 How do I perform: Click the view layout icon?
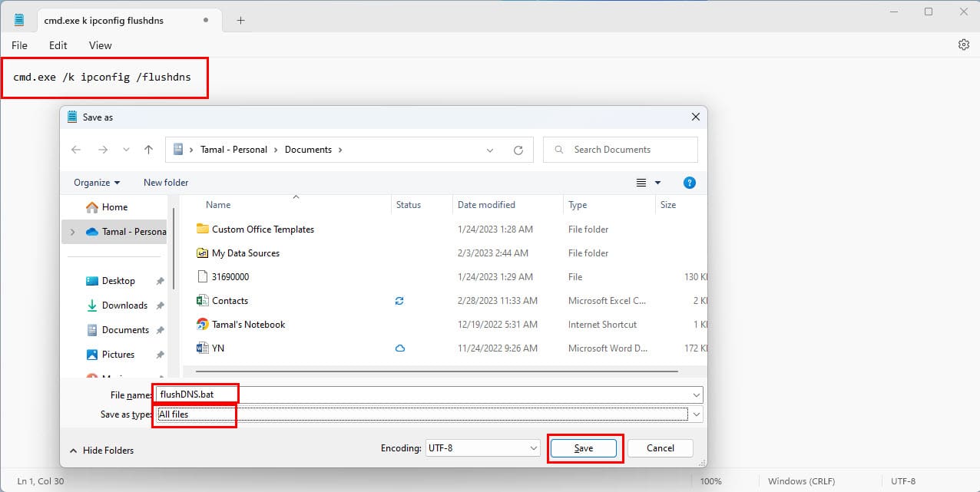click(x=641, y=183)
